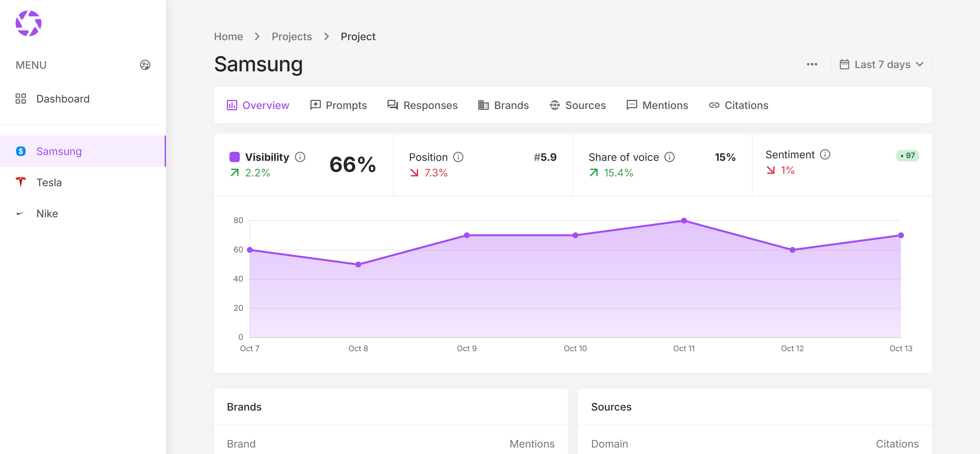Go to Projects breadcrumb link

tap(292, 37)
